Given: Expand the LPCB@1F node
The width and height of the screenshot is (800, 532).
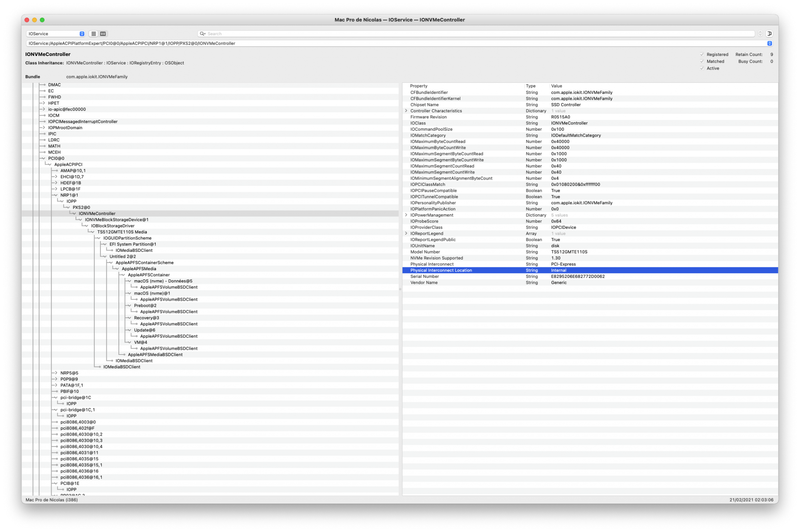Looking at the screenshot, I should click(x=56, y=189).
